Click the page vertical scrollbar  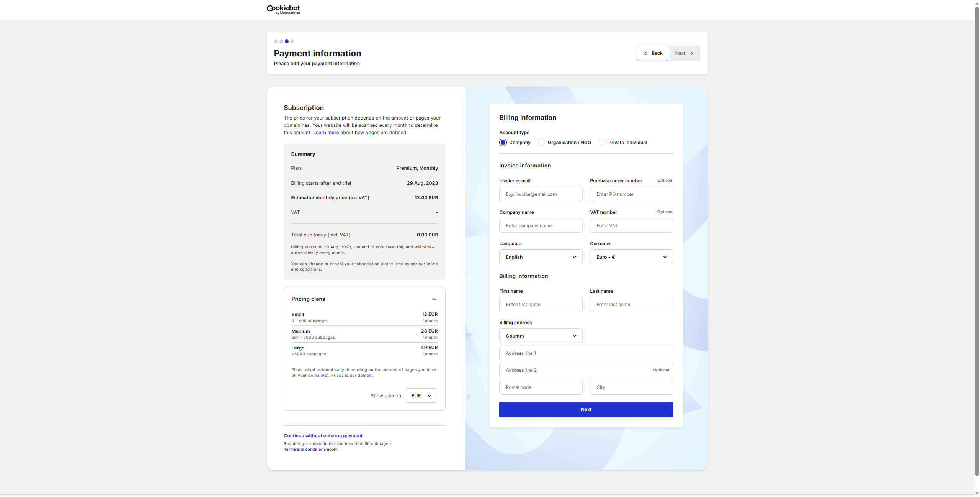[x=977, y=241]
